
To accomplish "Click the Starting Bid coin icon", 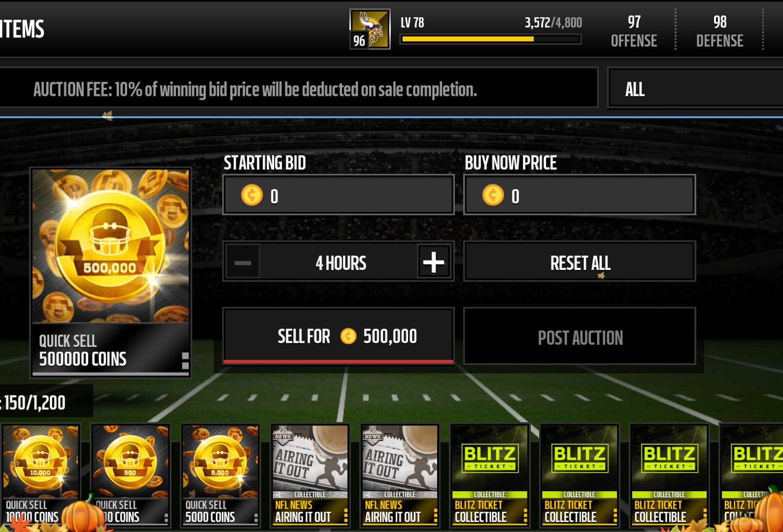I will point(252,195).
